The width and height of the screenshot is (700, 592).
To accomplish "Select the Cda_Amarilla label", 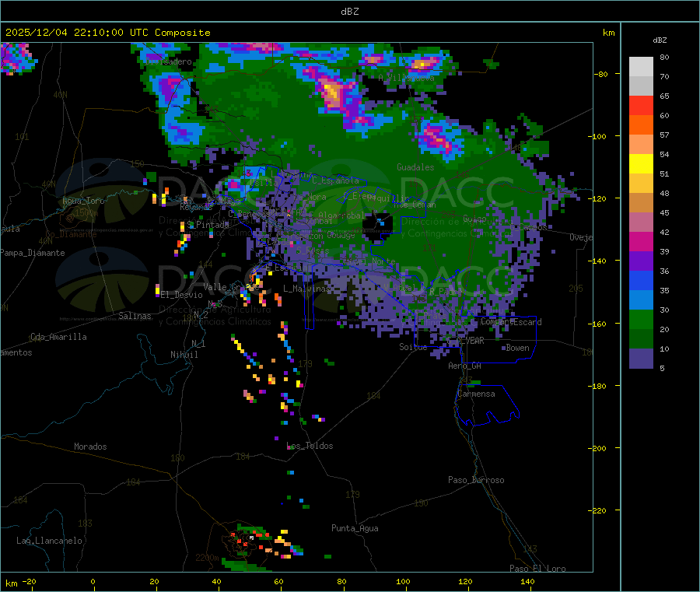I will pyautogui.click(x=58, y=337).
